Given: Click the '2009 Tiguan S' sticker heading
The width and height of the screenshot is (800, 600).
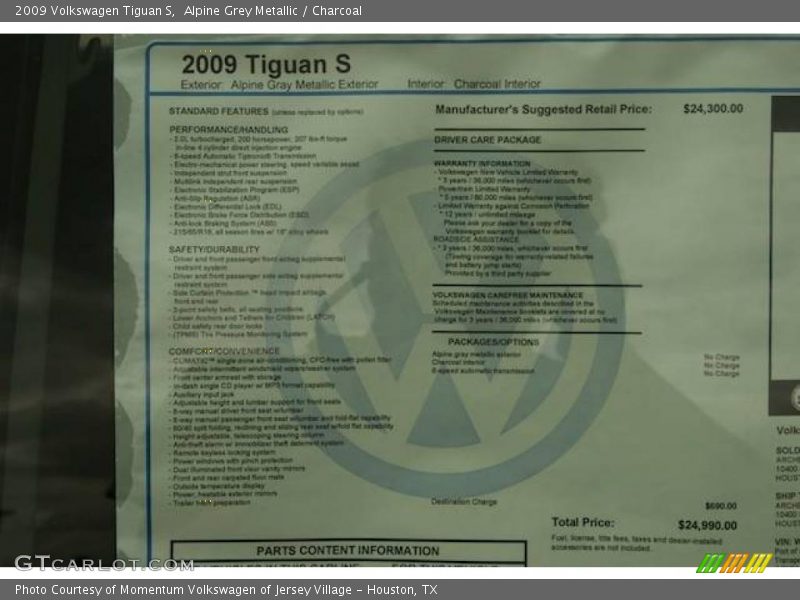Looking at the screenshot, I should (266, 64).
